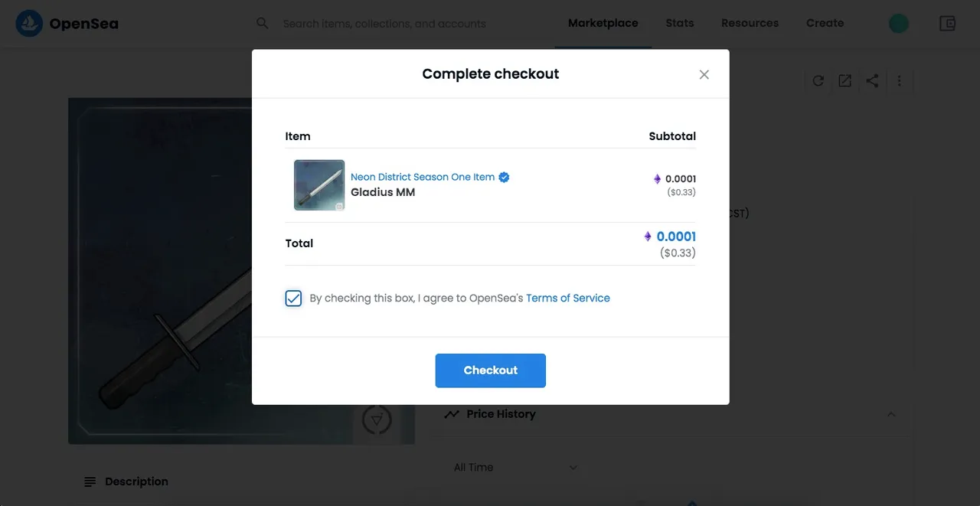Click the Description lines icon

[90, 482]
